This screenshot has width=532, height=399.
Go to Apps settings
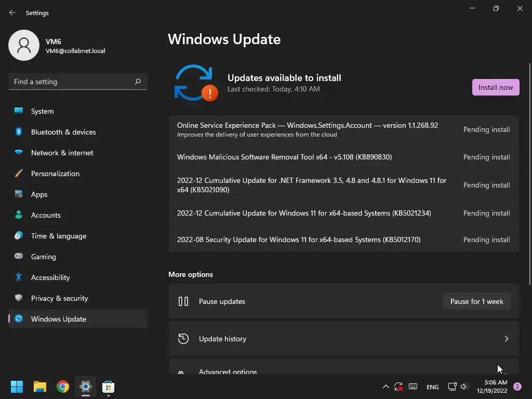78,194
